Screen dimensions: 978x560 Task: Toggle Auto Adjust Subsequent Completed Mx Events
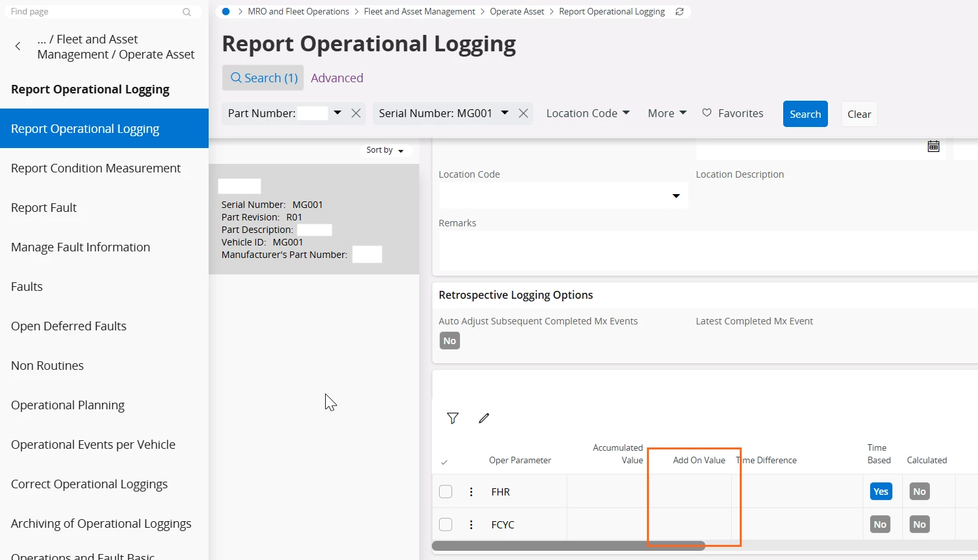pos(450,341)
